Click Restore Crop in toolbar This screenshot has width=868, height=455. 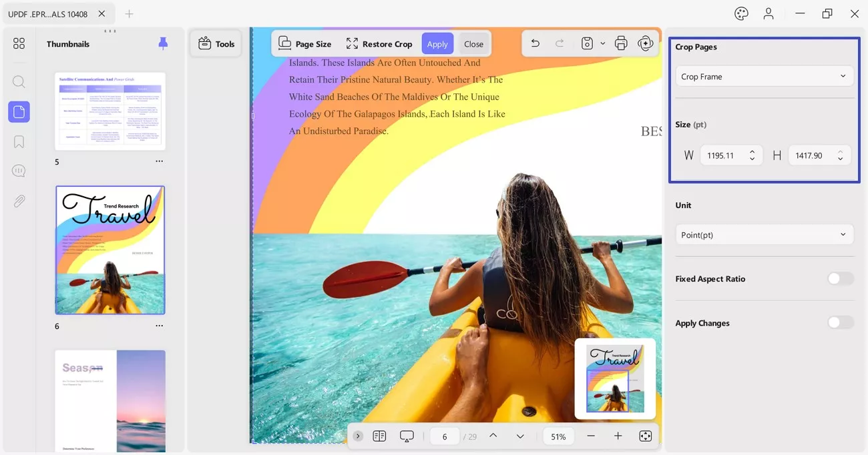[379, 43]
